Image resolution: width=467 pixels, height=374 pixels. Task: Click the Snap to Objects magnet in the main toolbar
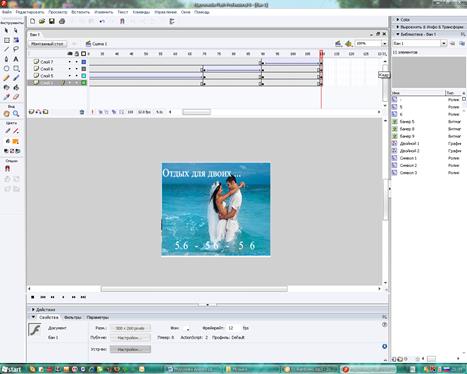[x=122, y=21]
